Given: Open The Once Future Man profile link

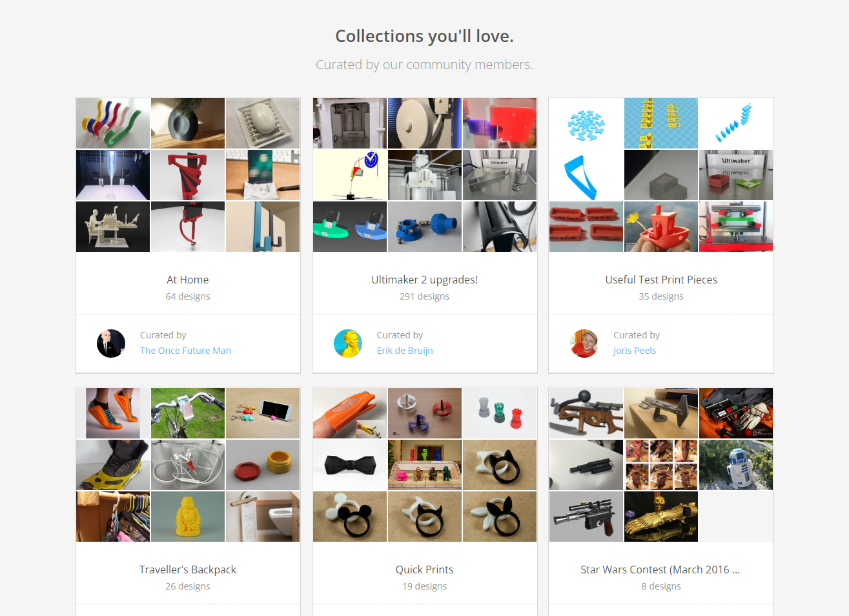Looking at the screenshot, I should (x=185, y=351).
